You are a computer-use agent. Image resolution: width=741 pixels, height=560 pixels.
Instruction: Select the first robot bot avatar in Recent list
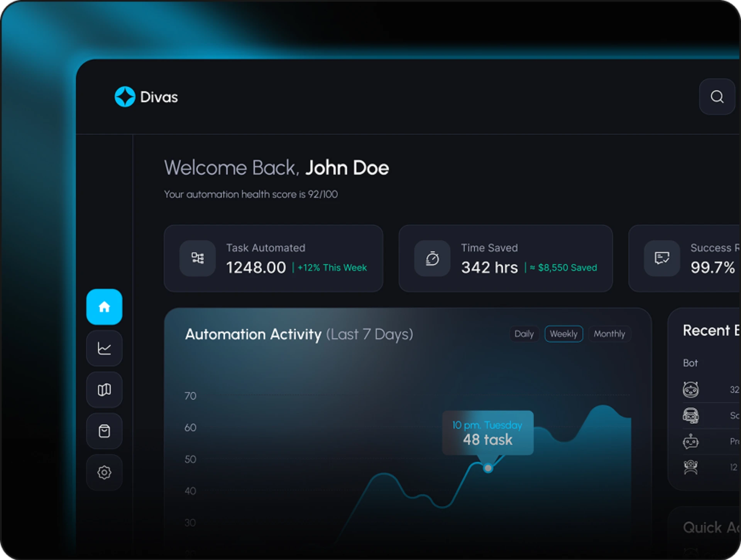tap(691, 389)
